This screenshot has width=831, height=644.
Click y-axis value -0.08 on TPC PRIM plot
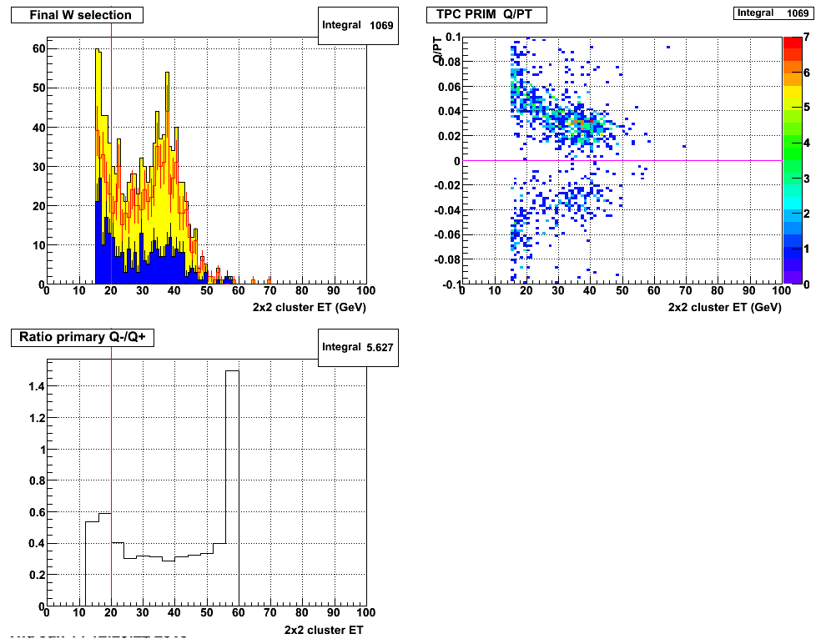tap(446, 259)
